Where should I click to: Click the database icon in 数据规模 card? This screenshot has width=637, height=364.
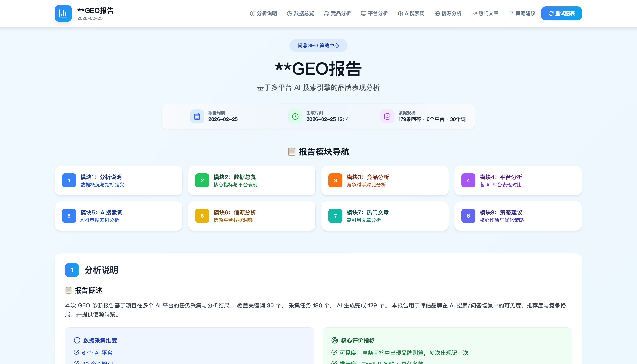(x=387, y=116)
